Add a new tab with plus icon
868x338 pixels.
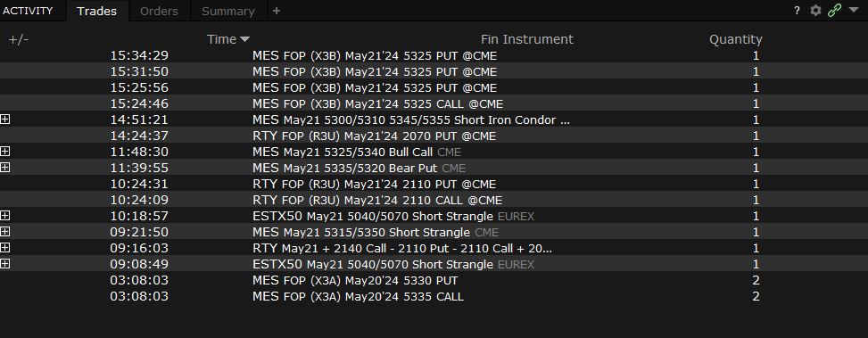pos(277,11)
